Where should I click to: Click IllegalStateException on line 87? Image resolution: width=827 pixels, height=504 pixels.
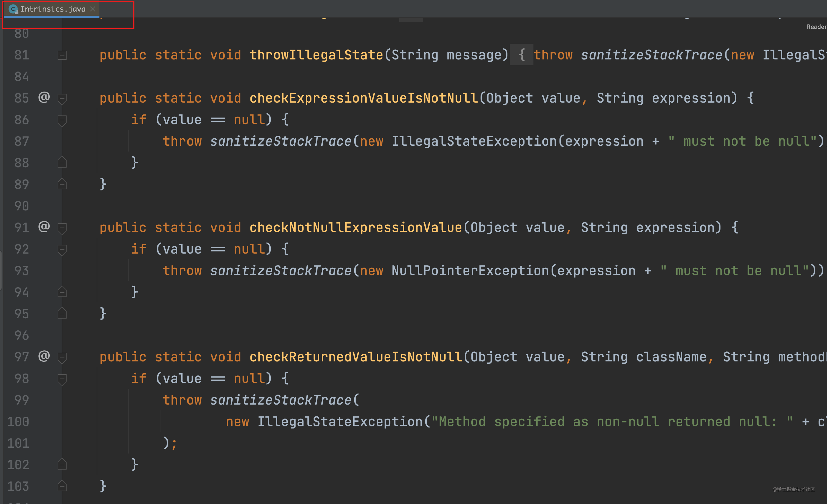[474, 141]
